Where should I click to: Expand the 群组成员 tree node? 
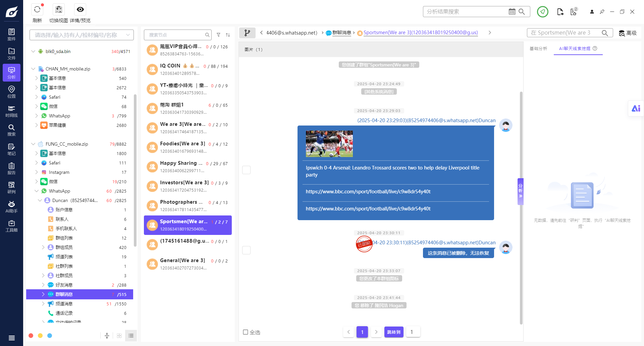click(x=43, y=247)
